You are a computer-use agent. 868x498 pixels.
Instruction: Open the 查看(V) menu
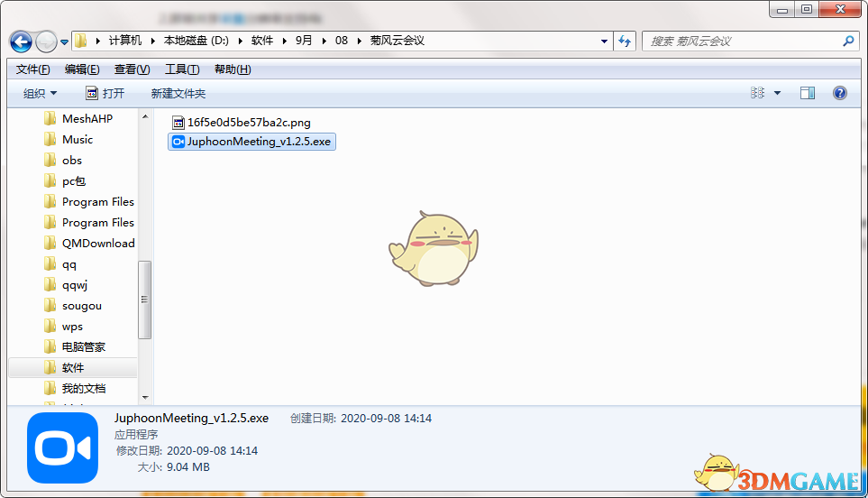[x=132, y=69]
